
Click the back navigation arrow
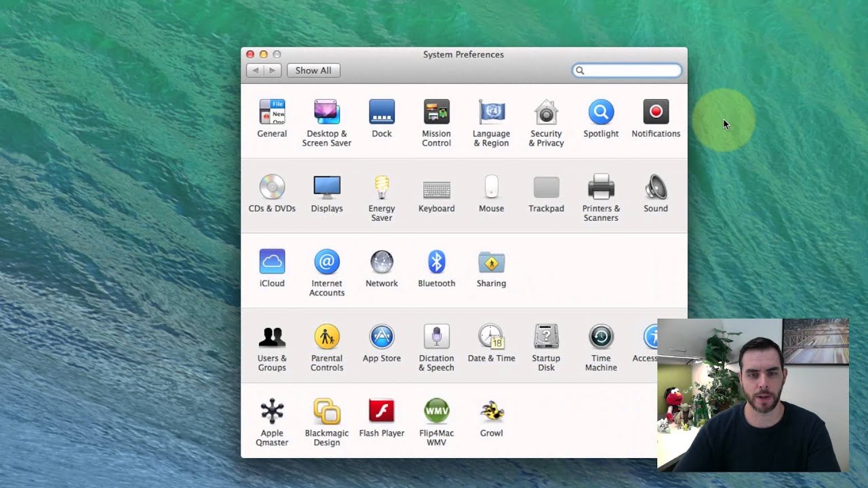click(255, 70)
